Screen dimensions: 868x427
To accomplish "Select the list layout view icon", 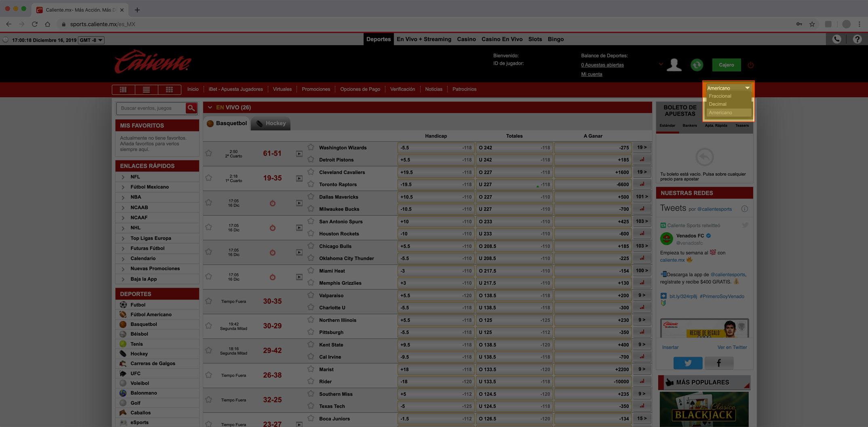I will (x=146, y=89).
